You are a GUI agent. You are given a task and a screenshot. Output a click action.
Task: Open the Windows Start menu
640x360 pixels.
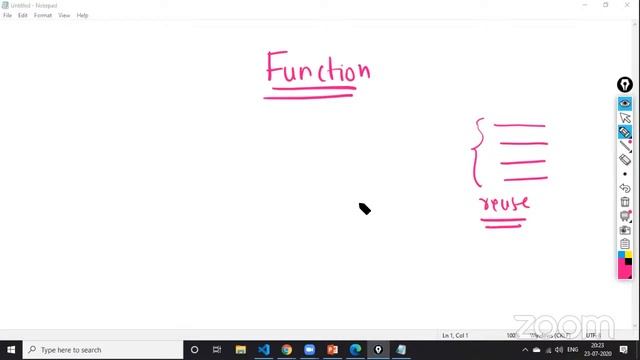coord(11,350)
